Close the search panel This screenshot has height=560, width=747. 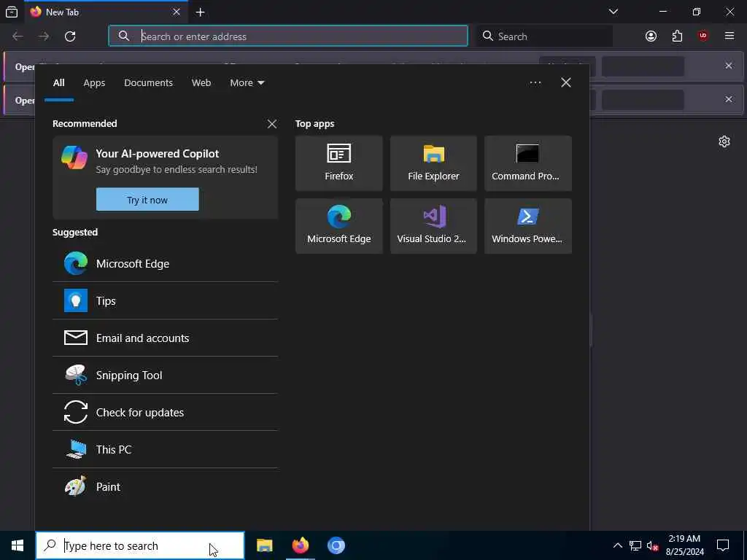point(566,83)
